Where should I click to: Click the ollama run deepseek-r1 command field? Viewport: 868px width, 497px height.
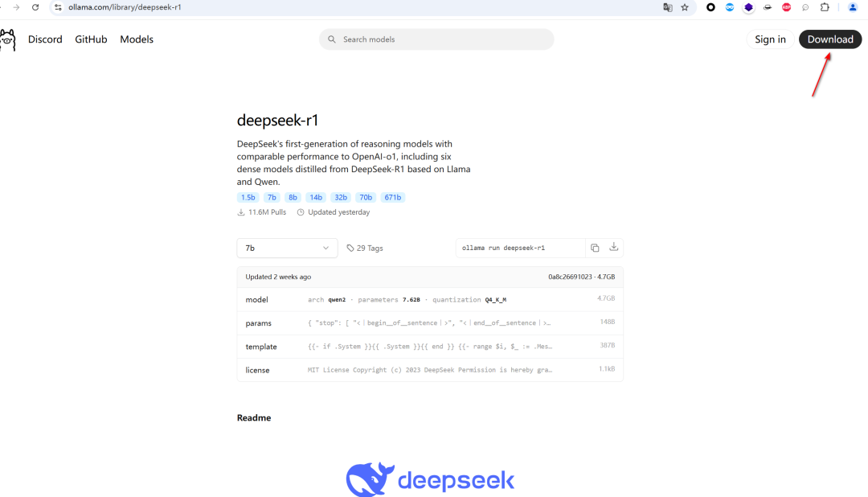tap(520, 248)
